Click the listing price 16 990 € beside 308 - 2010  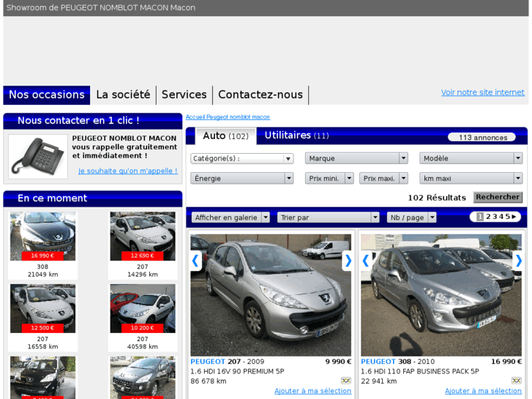coord(506,362)
